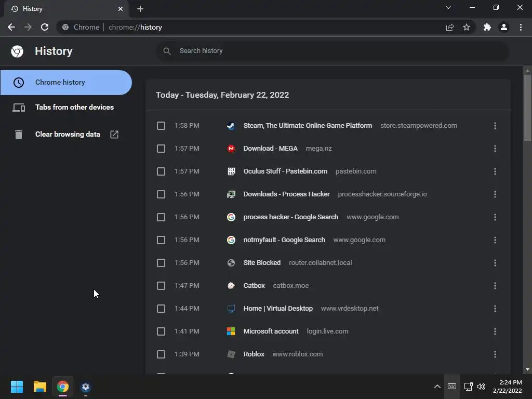Click the Catbox favicon icon

231,286
